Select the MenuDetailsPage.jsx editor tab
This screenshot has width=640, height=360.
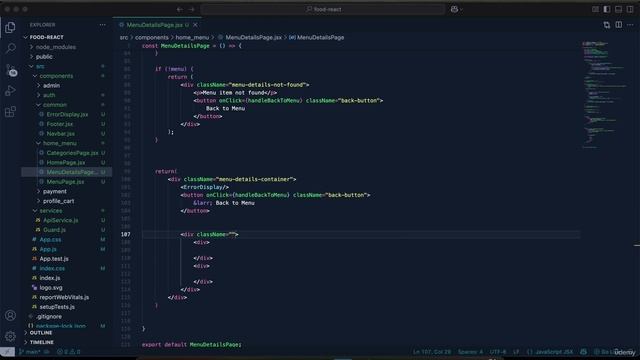(154, 25)
